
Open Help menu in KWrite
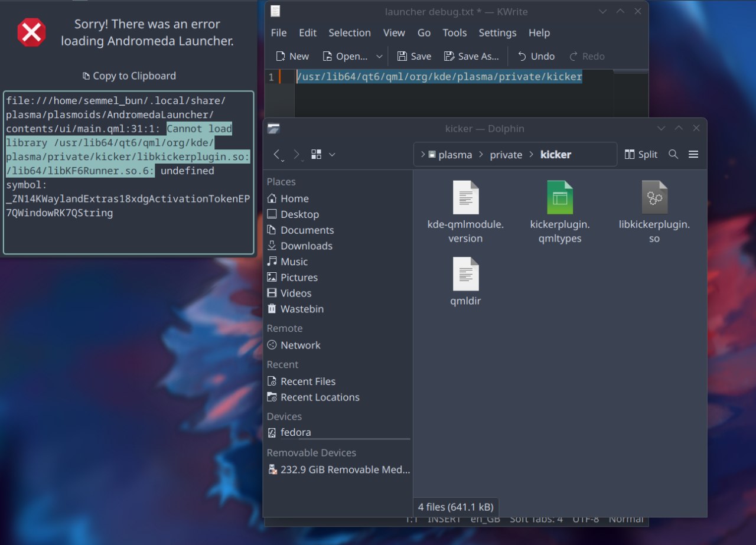(539, 33)
